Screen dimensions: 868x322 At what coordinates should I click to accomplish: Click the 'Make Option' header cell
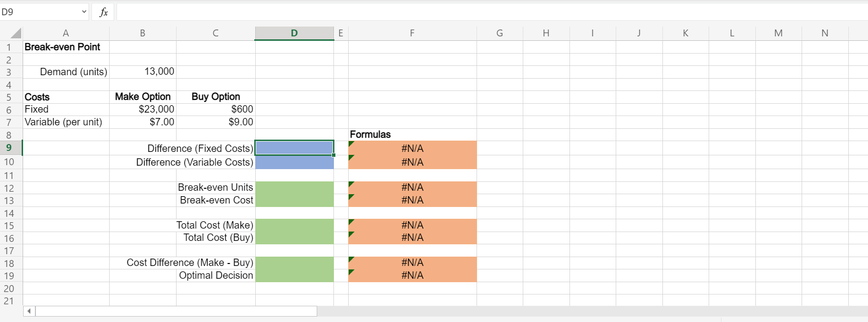[x=143, y=97]
